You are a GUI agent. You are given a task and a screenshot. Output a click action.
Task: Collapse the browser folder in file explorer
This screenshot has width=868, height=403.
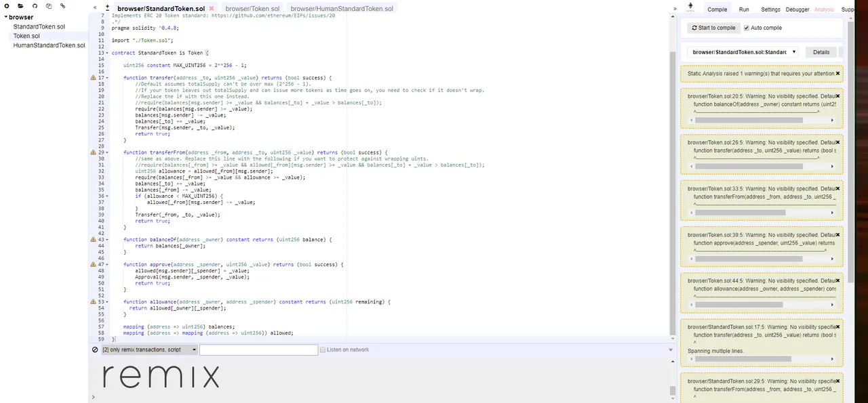click(x=6, y=17)
